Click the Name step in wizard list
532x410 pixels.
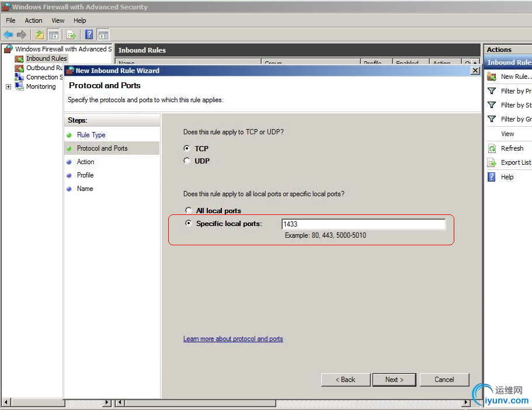85,189
